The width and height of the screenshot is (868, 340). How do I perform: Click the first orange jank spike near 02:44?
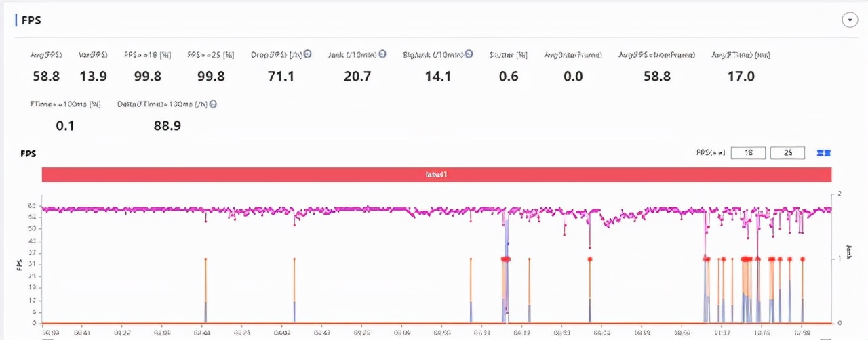[x=205, y=290]
